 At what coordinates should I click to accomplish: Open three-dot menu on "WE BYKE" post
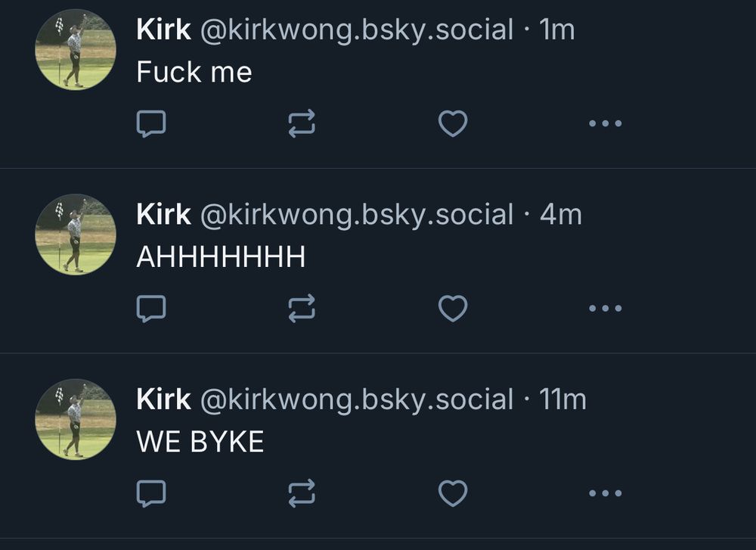pyautogui.click(x=605, y=493)
